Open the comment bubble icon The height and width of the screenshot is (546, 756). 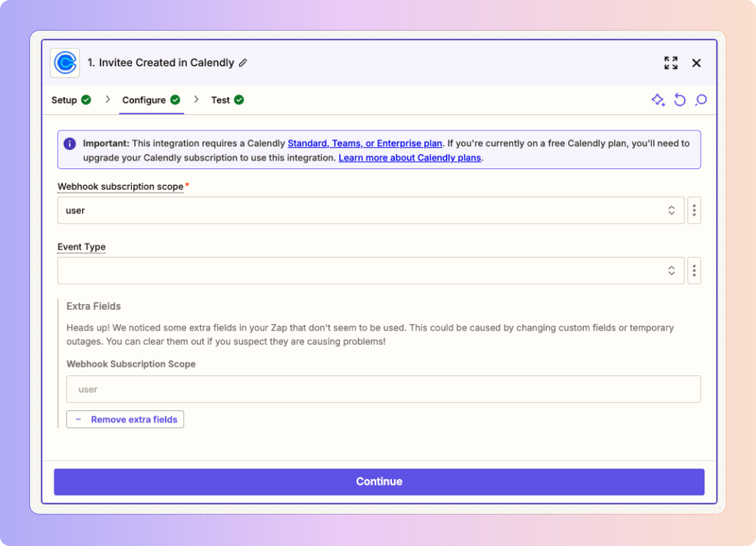701,100
